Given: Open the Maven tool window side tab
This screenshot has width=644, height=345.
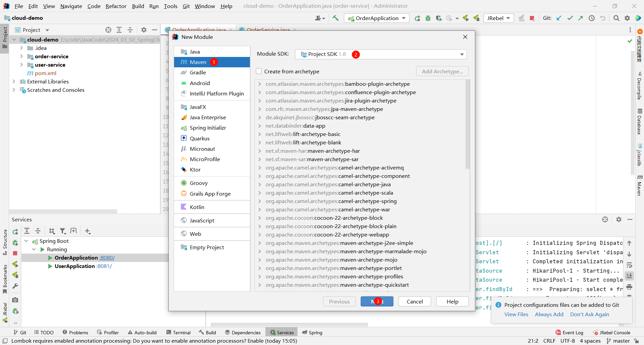Looking at the screenshot, I should click(x=640, y=185).
